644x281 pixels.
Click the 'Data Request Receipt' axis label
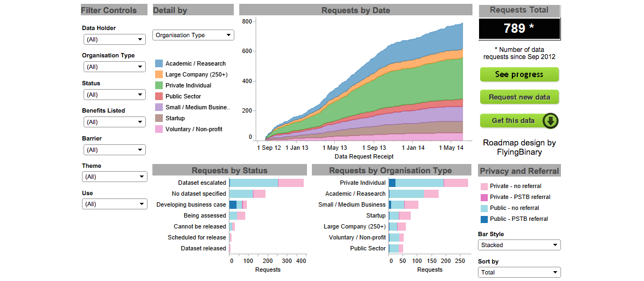(364, 156)
